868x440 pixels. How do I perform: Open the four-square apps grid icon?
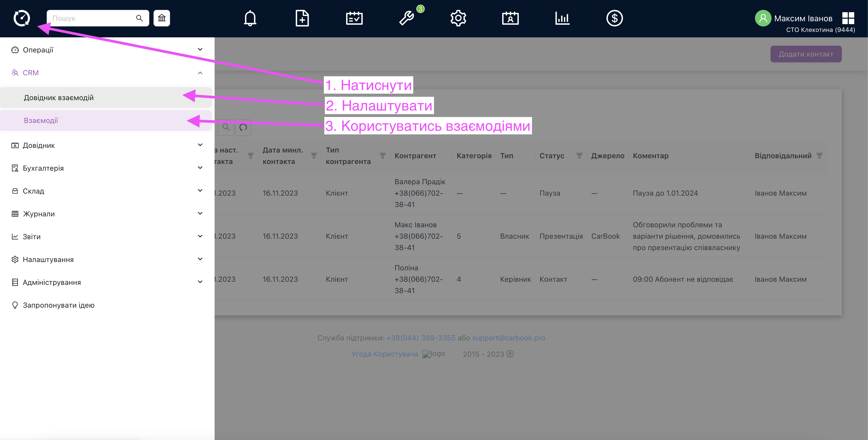pos(848,18)
